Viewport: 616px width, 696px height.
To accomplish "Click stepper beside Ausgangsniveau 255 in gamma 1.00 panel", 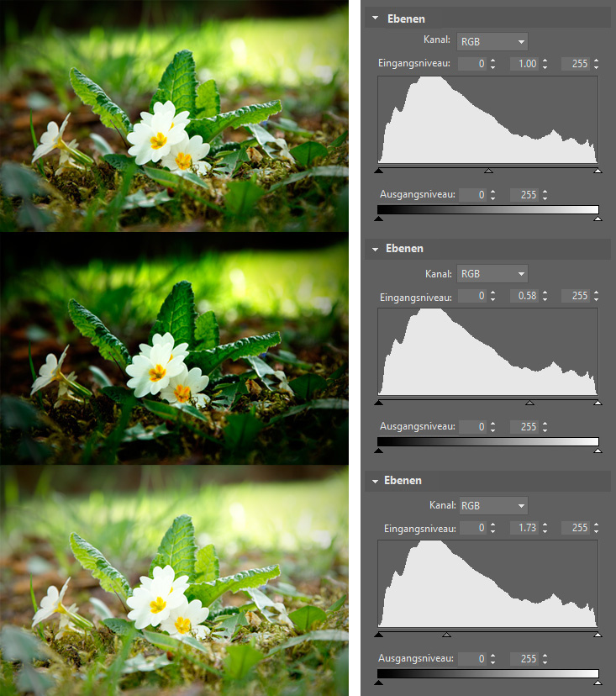I will click(x=545, y=195).
